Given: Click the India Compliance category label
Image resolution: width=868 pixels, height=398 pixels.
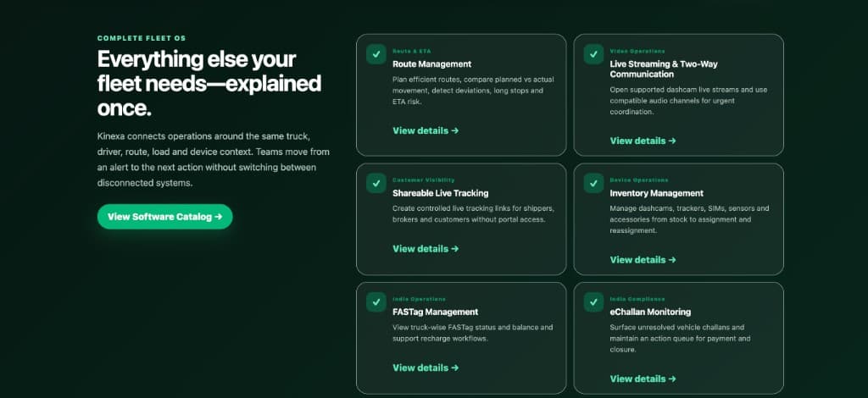Looking at the screenshot, I should [x=637, y=299].
